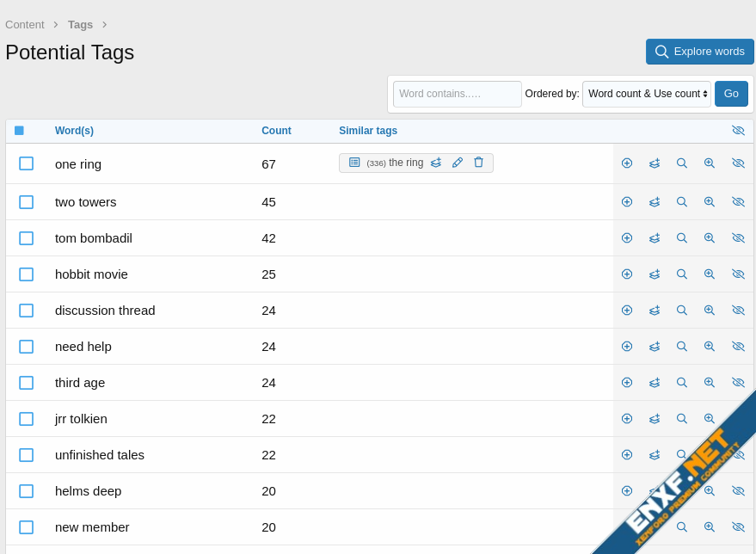
Task: Click the plus-circle icon for 'third age'
Action: 627,383
